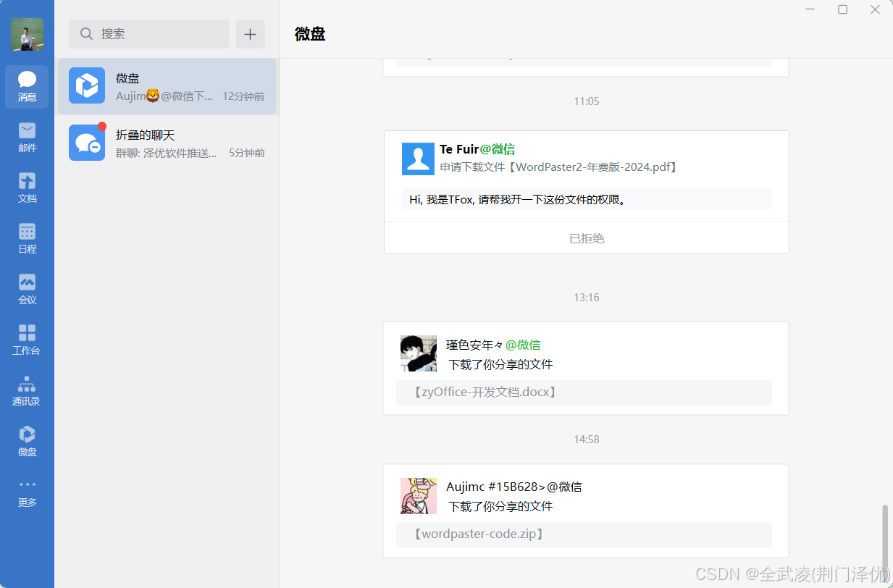Click the 11:05 timestamp

587,101
